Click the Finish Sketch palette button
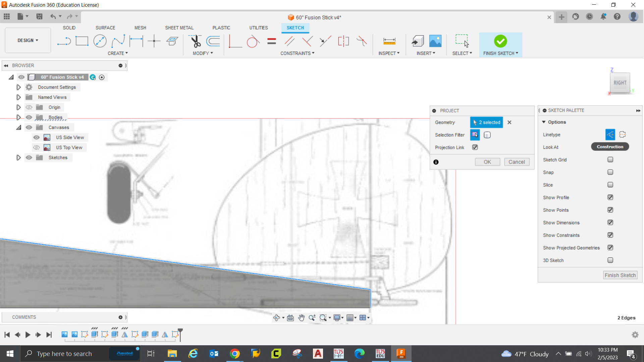 coord(620,275)
